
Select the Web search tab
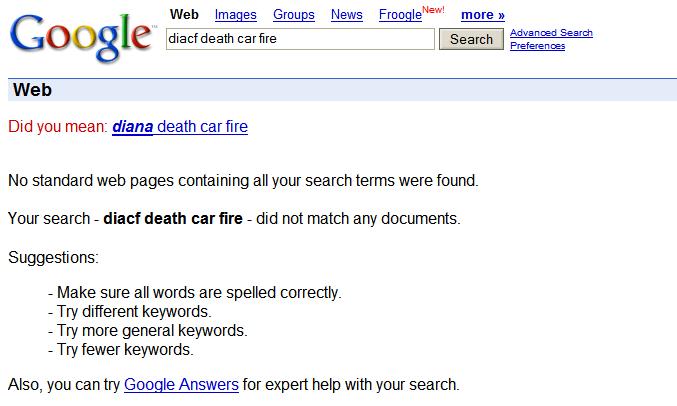click(x=184, y=15)
